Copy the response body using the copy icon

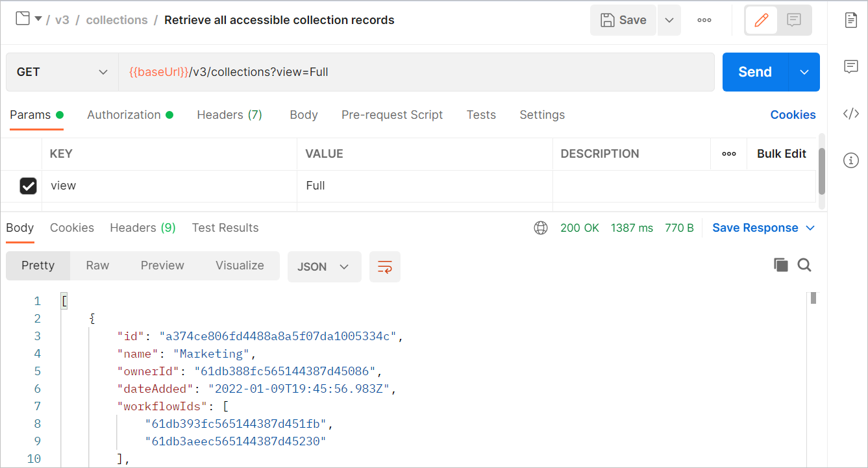pyautogui.click(x=781, y=265)
